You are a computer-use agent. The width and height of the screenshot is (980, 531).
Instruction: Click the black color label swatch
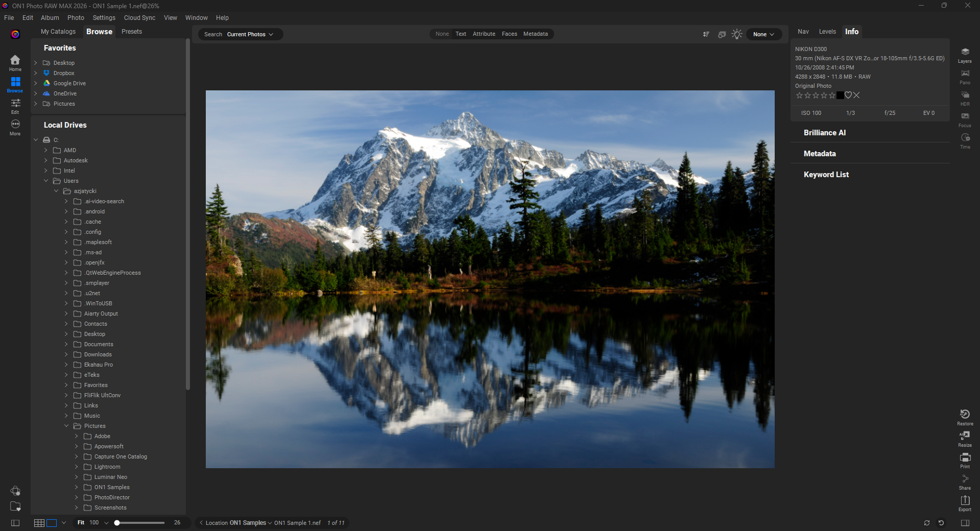tap(840, 95)
